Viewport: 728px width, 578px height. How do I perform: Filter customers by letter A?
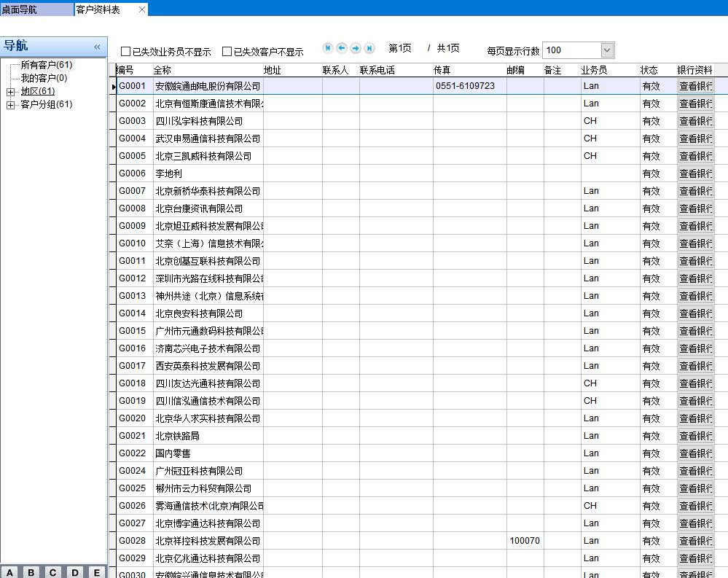[10, 572]
